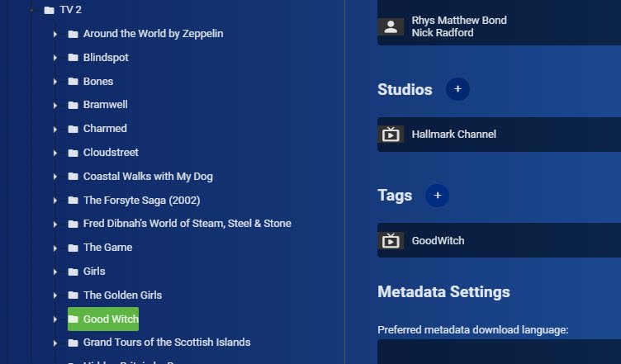The width and height of the screenshot is (621, 364).
Task: Click the Hallmark Channel studio icon
Action: pyautogui.click(x=391, y=135)
